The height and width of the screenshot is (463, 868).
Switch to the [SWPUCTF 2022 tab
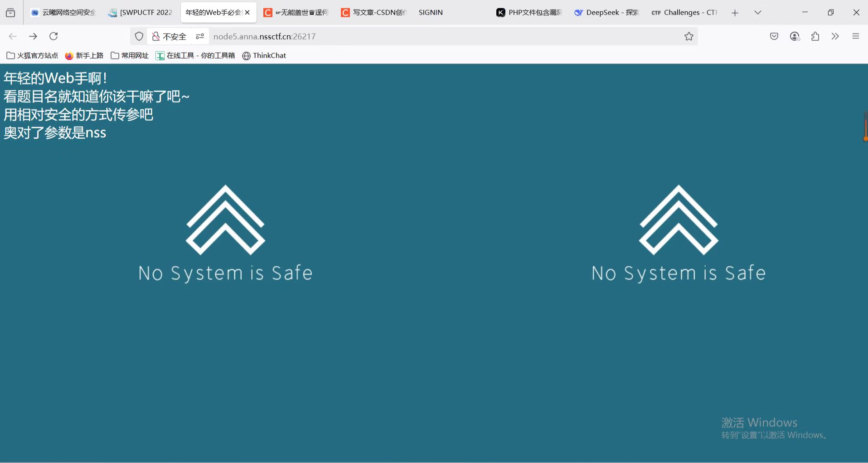pyautogui.click(x=141, y=13)
